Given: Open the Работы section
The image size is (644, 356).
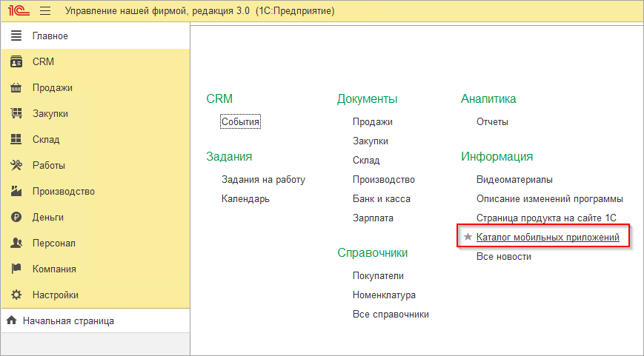Looking at the screenshot, I should (96, 165).
